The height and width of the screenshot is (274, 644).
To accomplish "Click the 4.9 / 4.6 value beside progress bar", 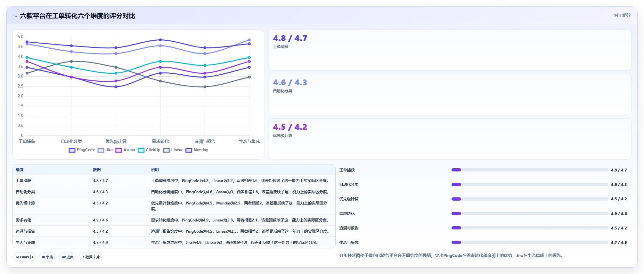I will (x=619, y=214).
